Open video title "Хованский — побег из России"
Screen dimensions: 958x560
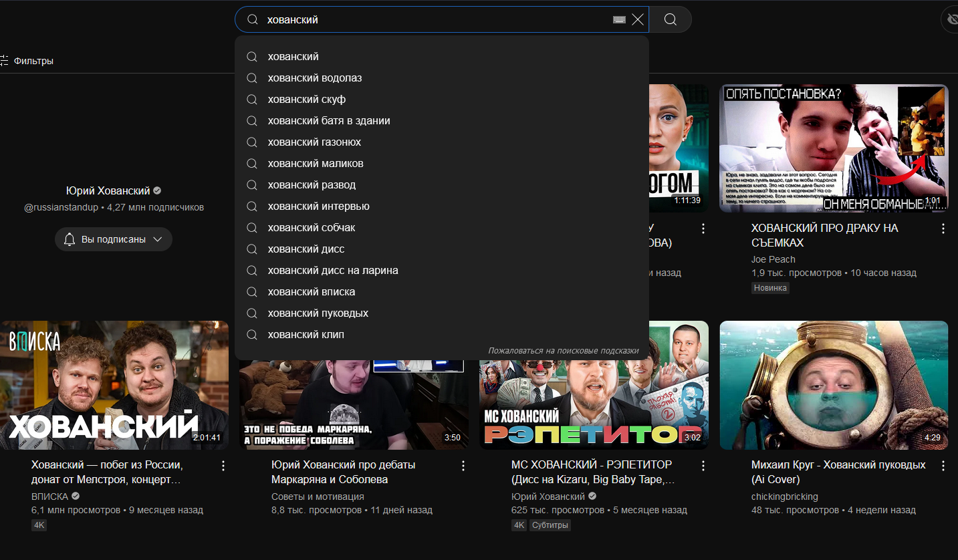tap(107, 472)
